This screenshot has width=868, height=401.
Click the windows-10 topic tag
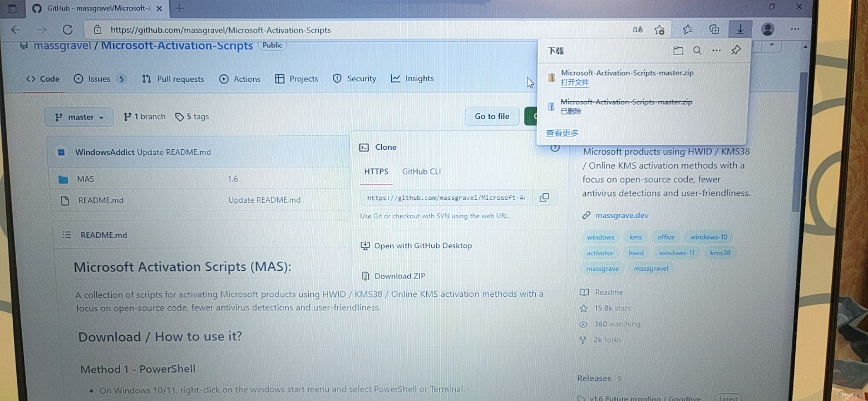[x=708, y=237]
